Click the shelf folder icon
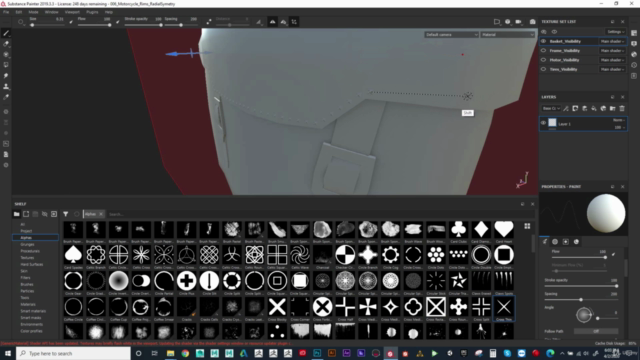The image size is (640, 360). [16, 214]
